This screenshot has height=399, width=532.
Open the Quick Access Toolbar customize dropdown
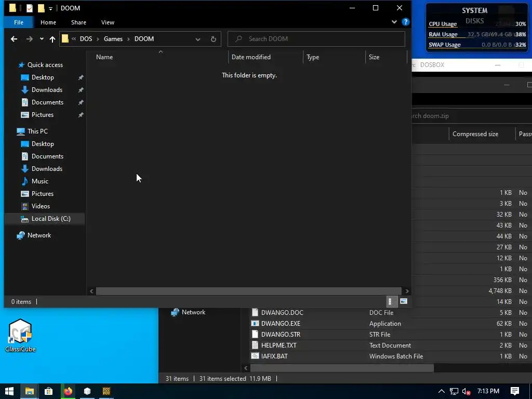[50, 8]
